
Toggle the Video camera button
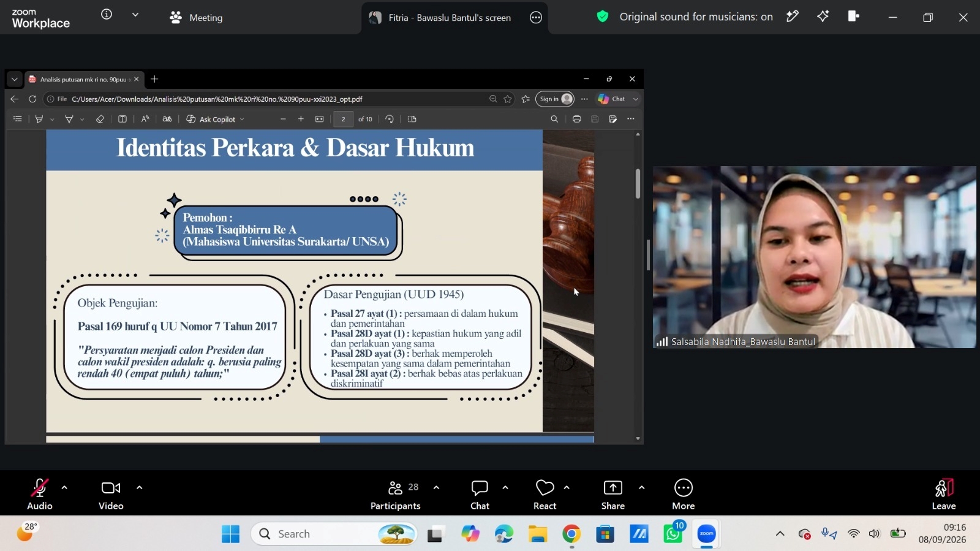(x=111, y=494)
